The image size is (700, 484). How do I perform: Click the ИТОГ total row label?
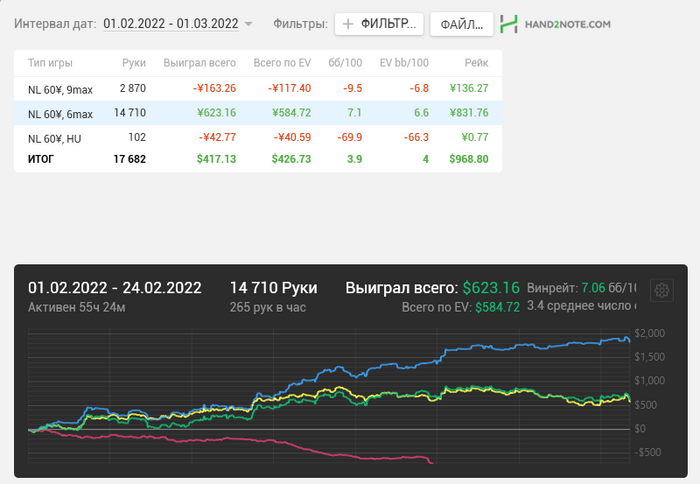point(41,159)
